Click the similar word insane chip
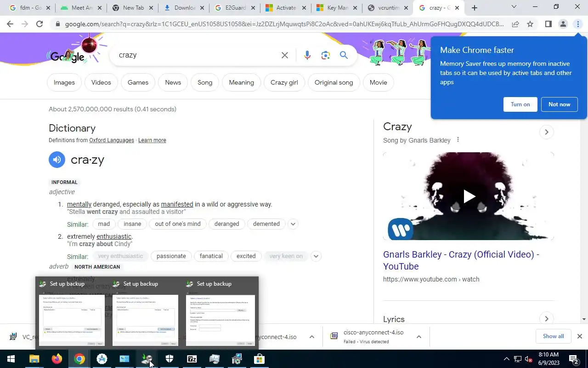The height and width of the screenshot is (368, 588). (x=132, y=224)
